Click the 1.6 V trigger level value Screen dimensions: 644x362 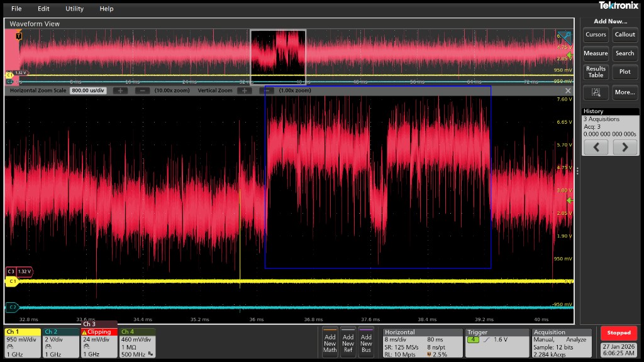point(500,340)
